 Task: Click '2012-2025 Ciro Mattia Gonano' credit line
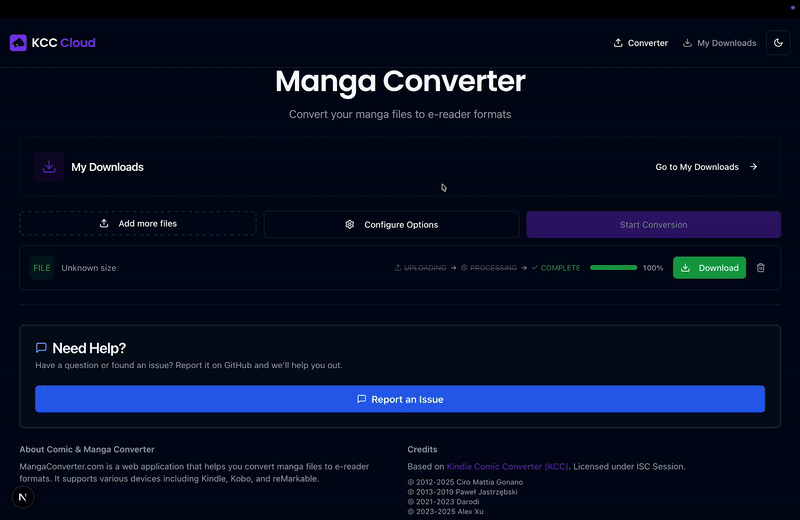click(x=465, y=482)
